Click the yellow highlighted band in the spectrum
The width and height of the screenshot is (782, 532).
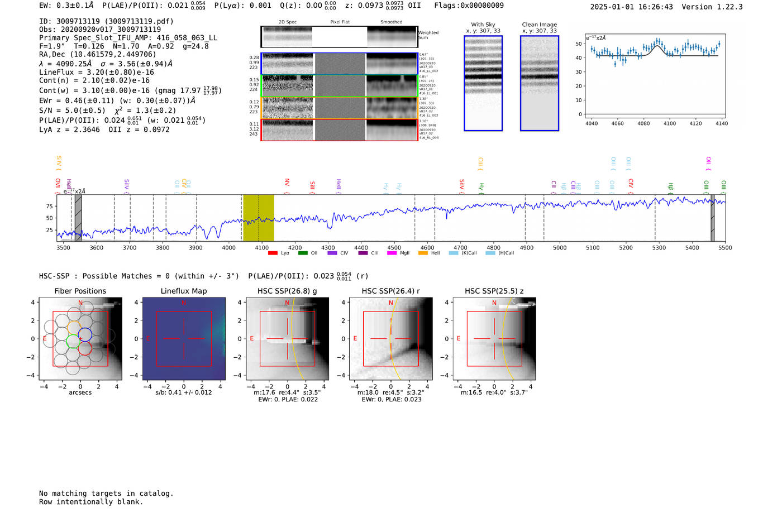259,218
